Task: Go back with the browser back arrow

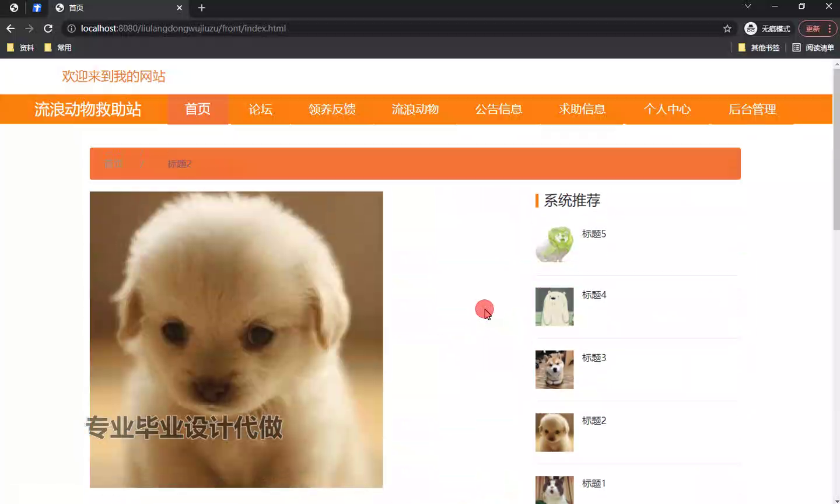Action: click(10, 29)
